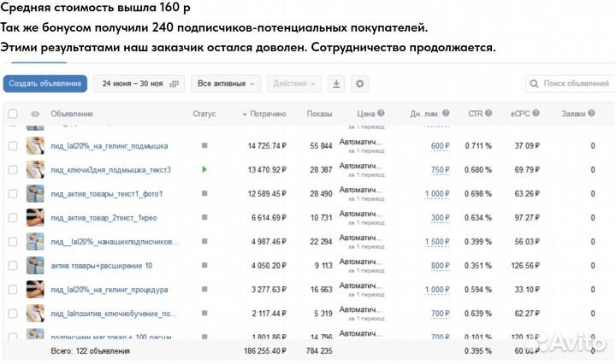Check the box for актив товары+расширение 10

(13, 266)
